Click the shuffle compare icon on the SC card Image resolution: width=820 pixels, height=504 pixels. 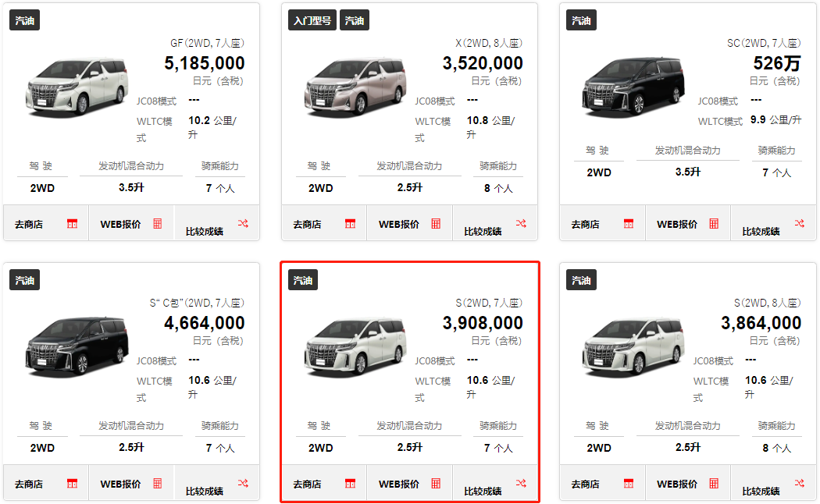click(x=799, y=224)
